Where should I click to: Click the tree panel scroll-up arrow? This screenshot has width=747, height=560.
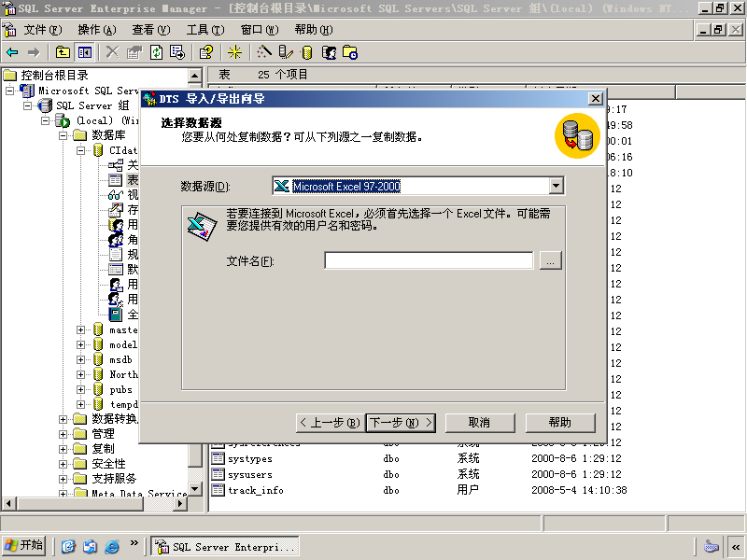point(195,76)
